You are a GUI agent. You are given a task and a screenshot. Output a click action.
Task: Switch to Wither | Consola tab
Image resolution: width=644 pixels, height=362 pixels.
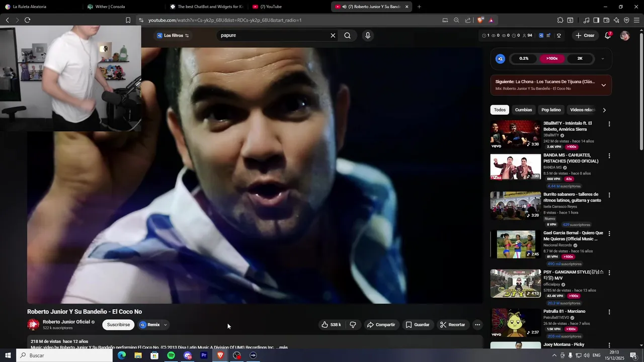pyautogui.click(x=123, y=7)
